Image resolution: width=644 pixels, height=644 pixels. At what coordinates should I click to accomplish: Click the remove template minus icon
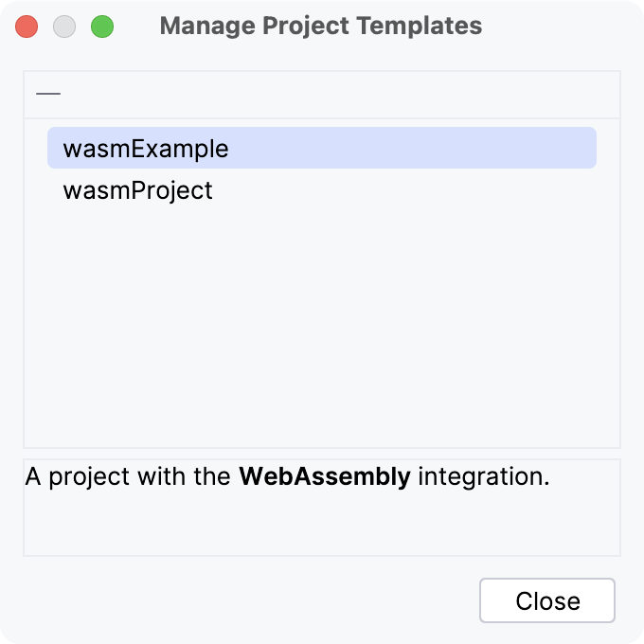point(48,94)
